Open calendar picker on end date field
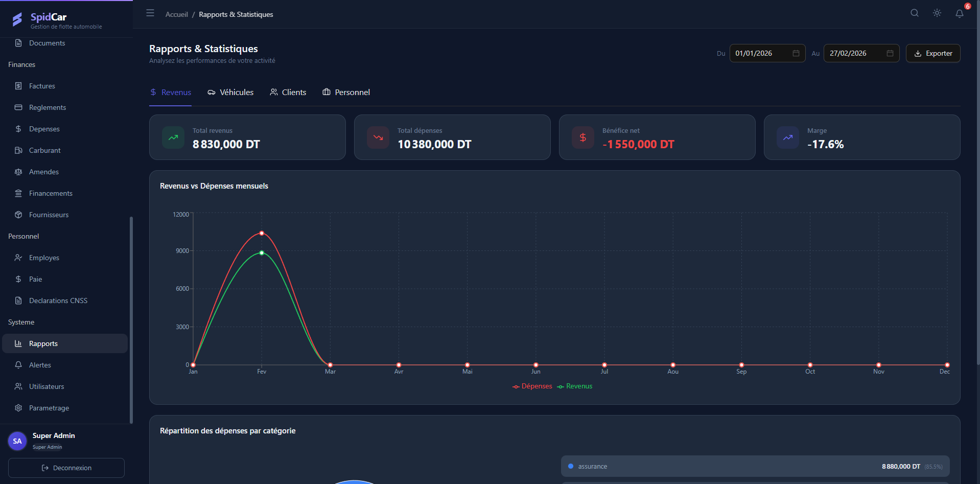The width and height of the screenshot is (980, 484). point(890,53)
